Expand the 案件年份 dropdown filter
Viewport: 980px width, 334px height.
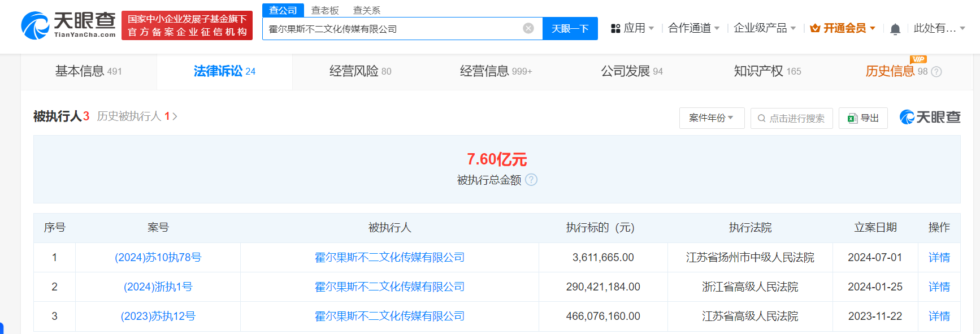click(x=712, y=118)
